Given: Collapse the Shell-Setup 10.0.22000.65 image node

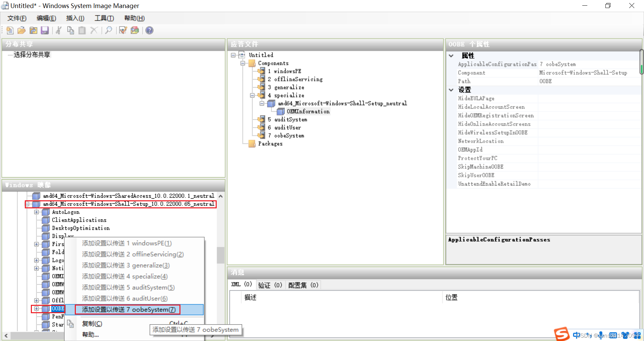Looking at the screenshot, I should click(x=28, y=204).
